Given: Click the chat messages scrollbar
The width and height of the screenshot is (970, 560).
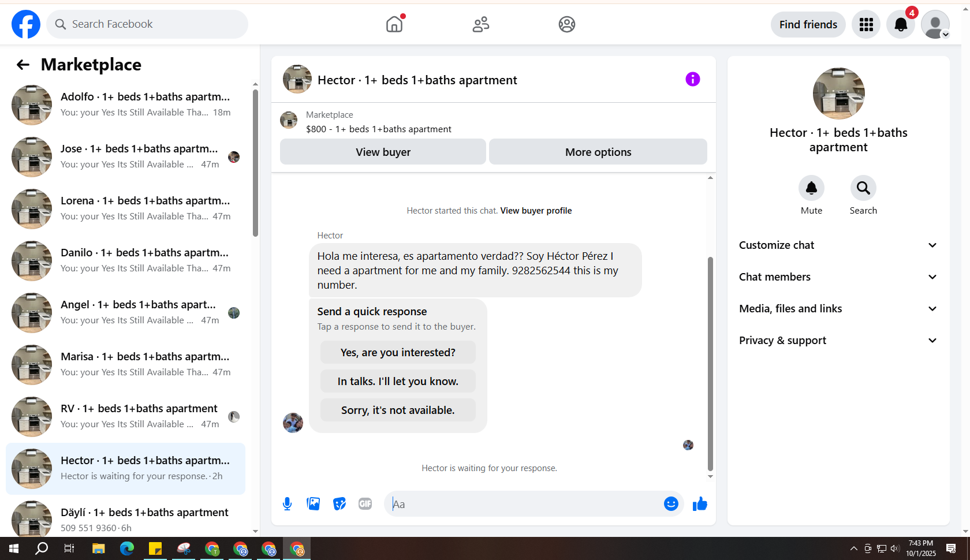Looking at the screenshot, I should [710, 364].
